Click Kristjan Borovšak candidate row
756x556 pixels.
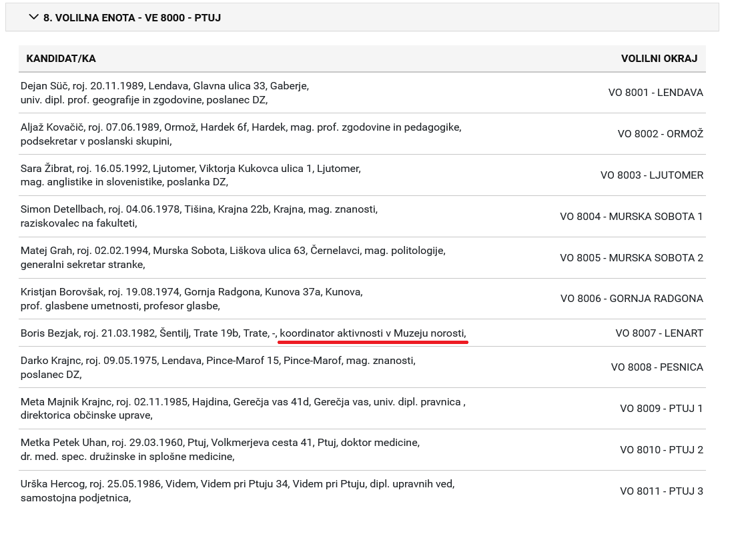[362, 299]
